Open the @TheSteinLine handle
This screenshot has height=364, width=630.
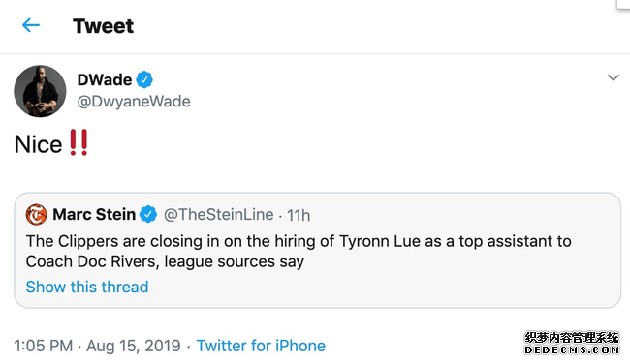[219, 215]
